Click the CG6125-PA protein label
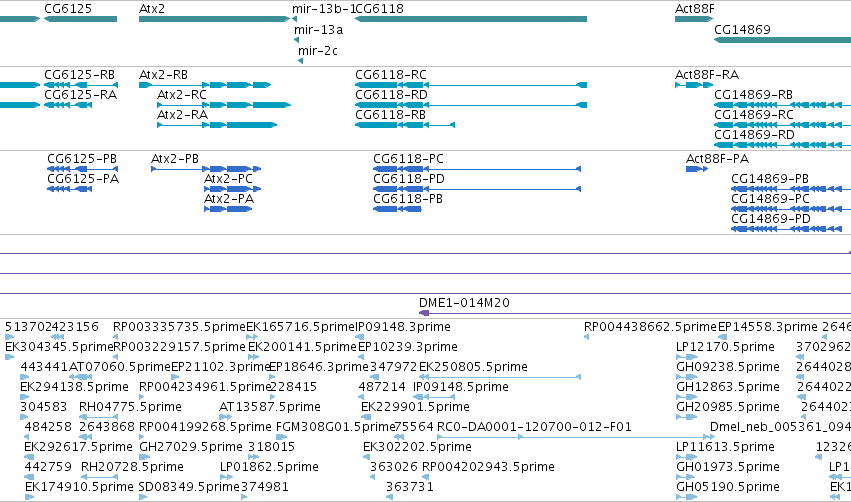 click(x=83, y=179)
